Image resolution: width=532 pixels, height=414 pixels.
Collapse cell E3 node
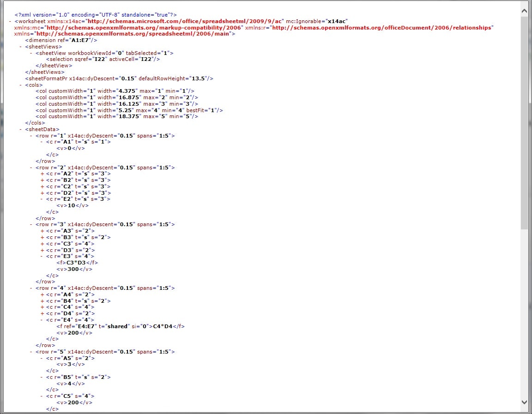[x=42, y=257]
